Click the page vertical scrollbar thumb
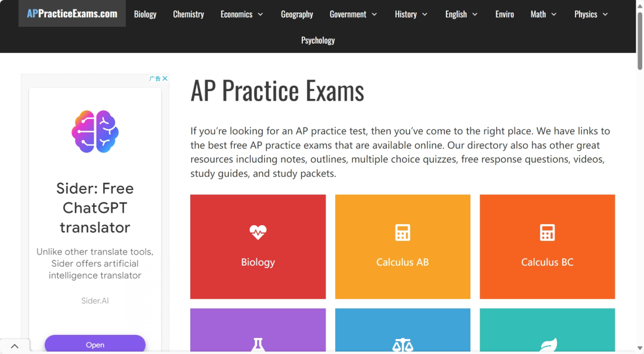This screenshot has width=644, height=354. pyautogui.click(x=639, y=41)
